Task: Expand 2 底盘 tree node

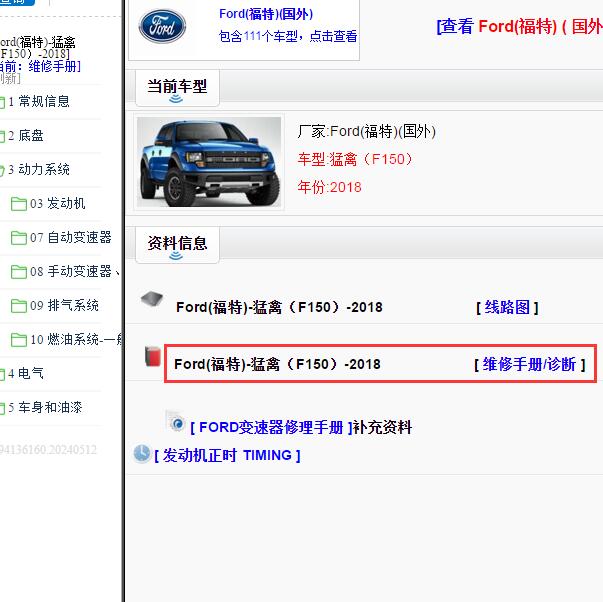Action: (25, 135)
